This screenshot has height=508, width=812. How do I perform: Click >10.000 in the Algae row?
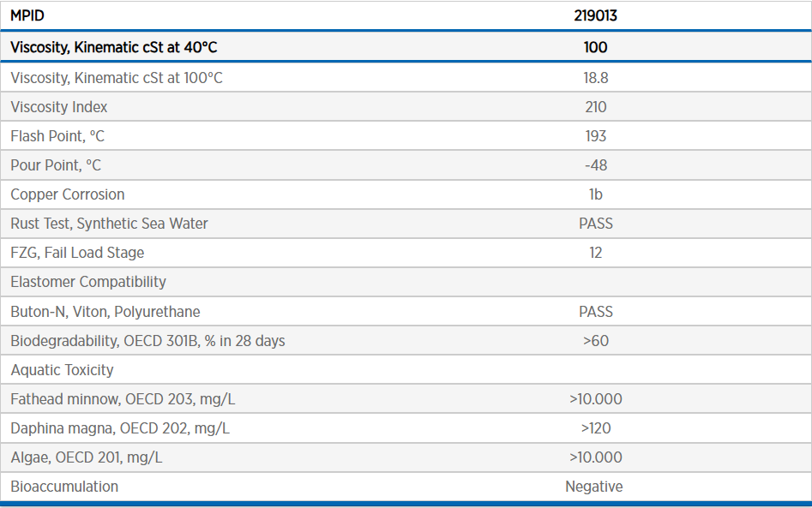coord(596,457)
